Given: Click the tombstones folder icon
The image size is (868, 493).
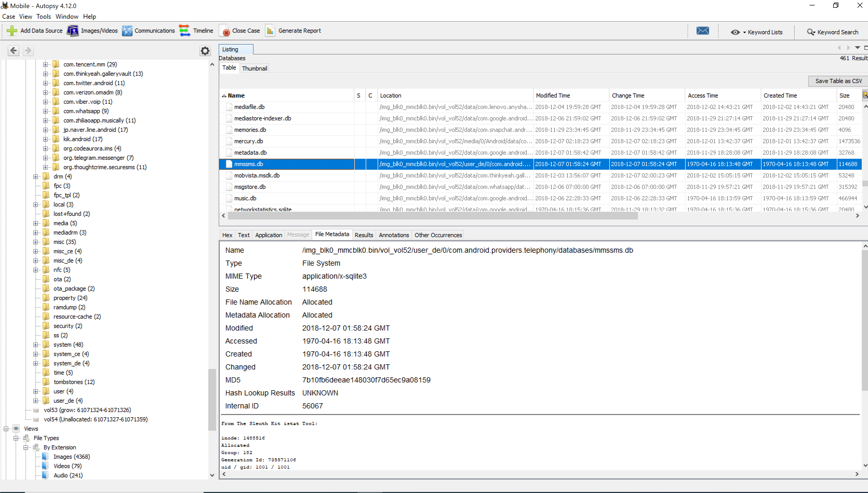Looking at the screenshot, I should click(46, 382).
